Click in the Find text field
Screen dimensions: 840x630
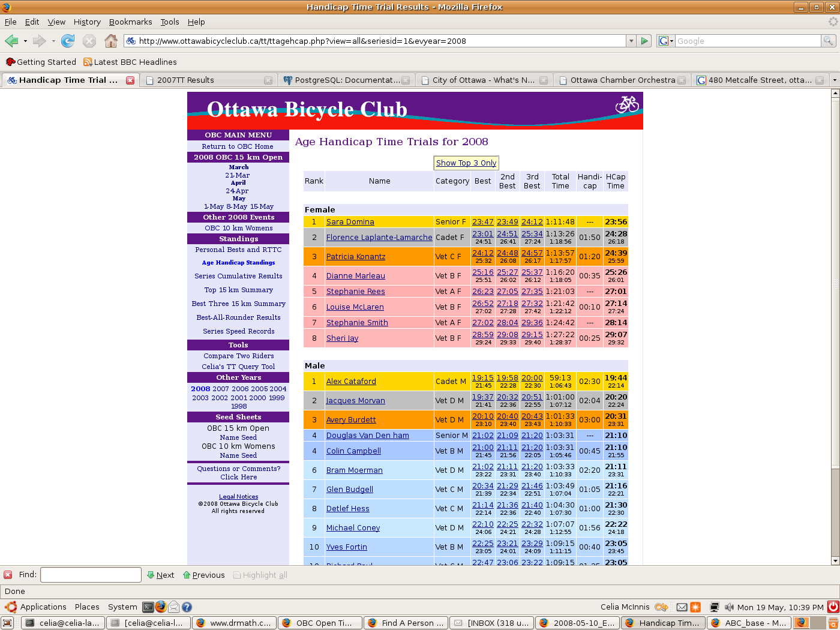coord(91,575)
